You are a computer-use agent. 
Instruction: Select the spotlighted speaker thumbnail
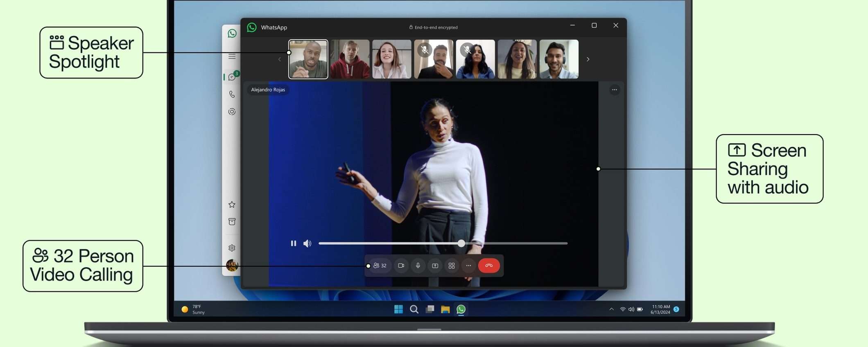308,59
